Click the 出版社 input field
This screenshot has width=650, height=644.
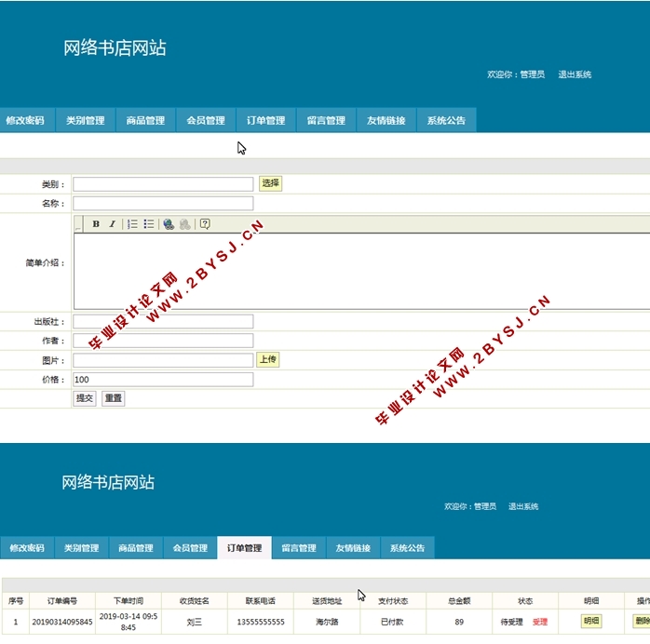point(163,321)
